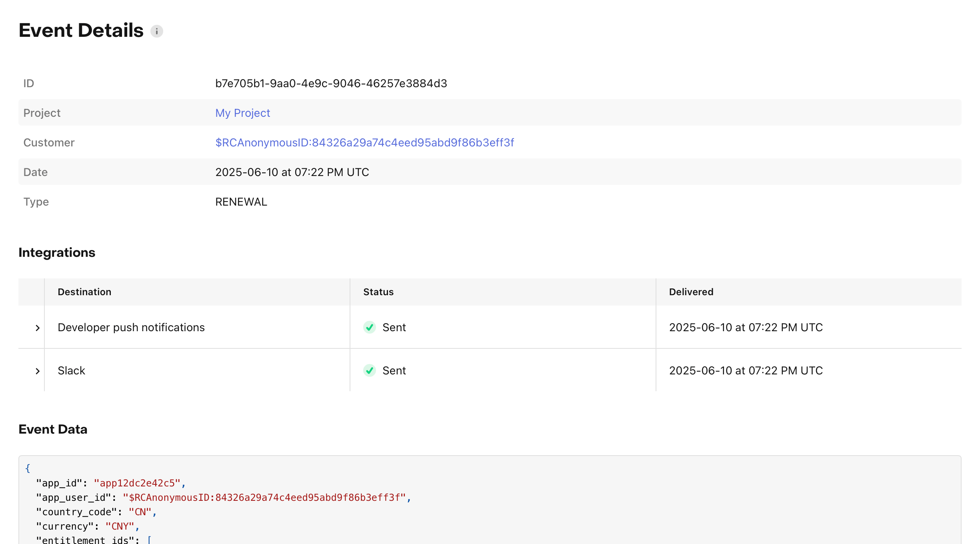Viewport: 980px width, 544px height.
Task: Open the My Project link
Action: pos(242,113)
